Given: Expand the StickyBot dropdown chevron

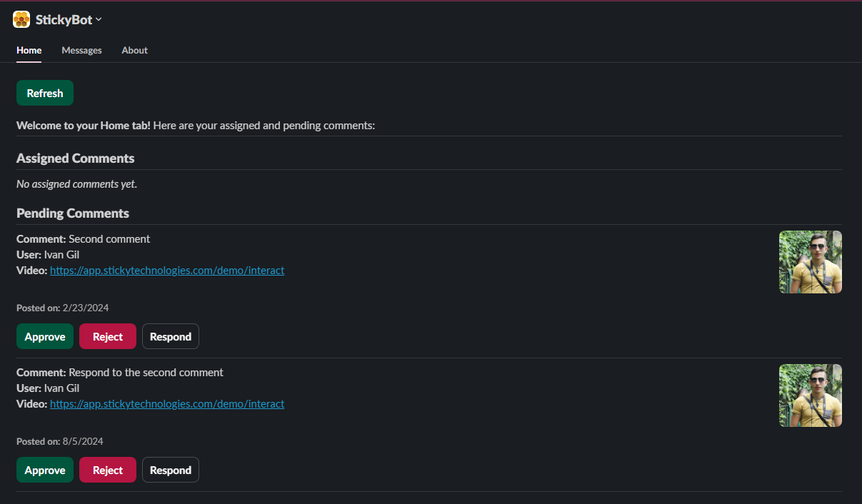Looking at the screenshot, I should pos(99,19).
